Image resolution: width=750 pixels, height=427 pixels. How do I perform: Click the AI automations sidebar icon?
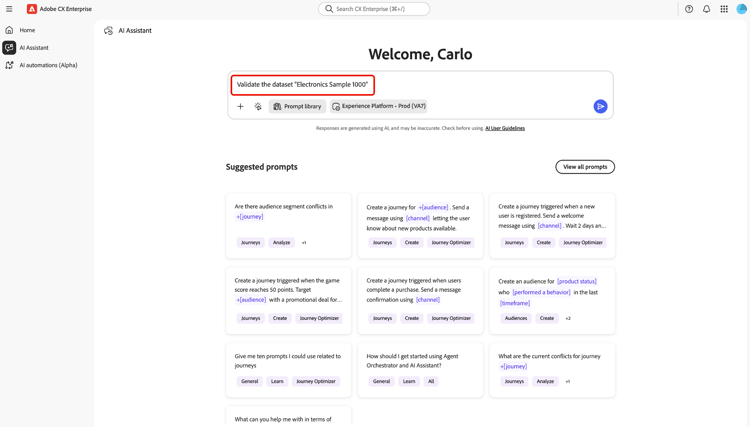coord(9,65)
